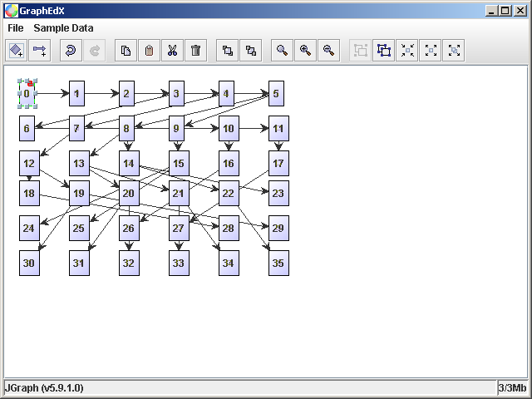Click the selected node 0
Image resolution: width=532 pixels, height=399 pixels.
point(27,94)
